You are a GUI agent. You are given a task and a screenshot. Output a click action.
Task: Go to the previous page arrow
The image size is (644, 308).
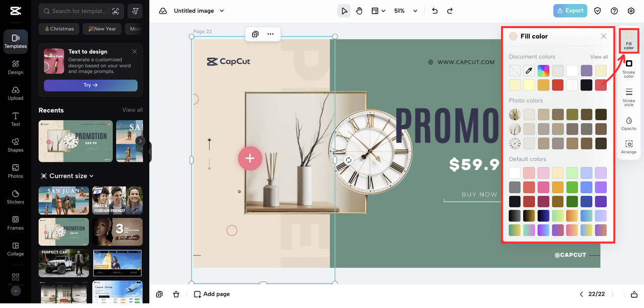click(x=582, y=294)
